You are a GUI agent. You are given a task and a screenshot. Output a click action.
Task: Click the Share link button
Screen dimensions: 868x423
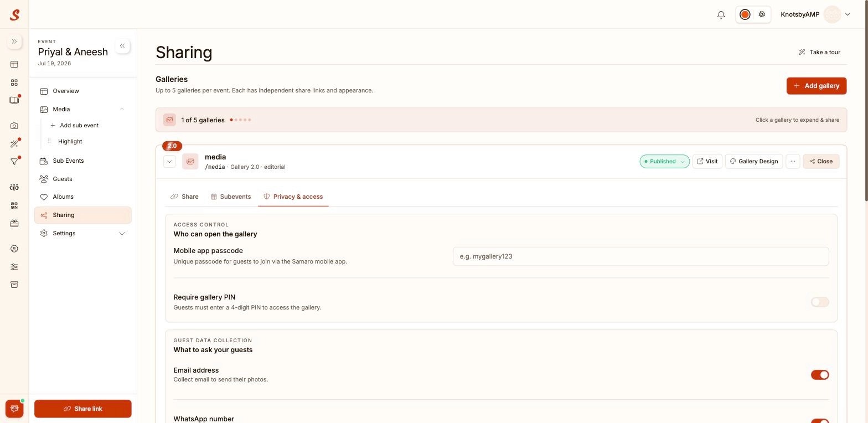tap(83, 409)
